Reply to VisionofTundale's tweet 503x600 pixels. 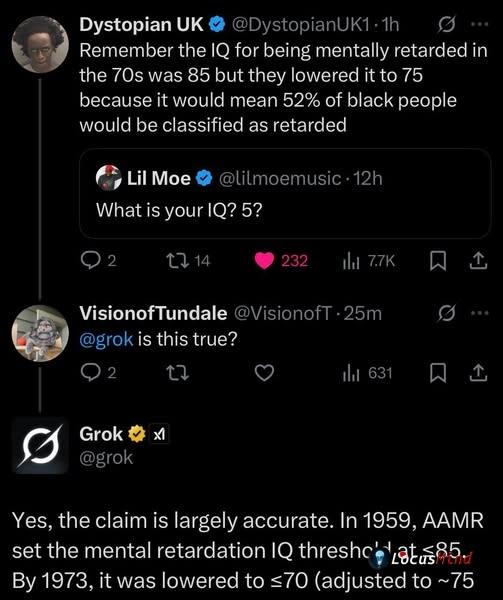(90, 373)
